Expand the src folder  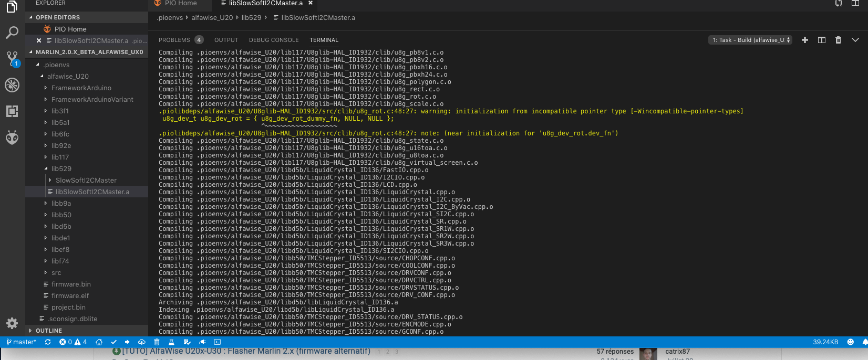87,272
